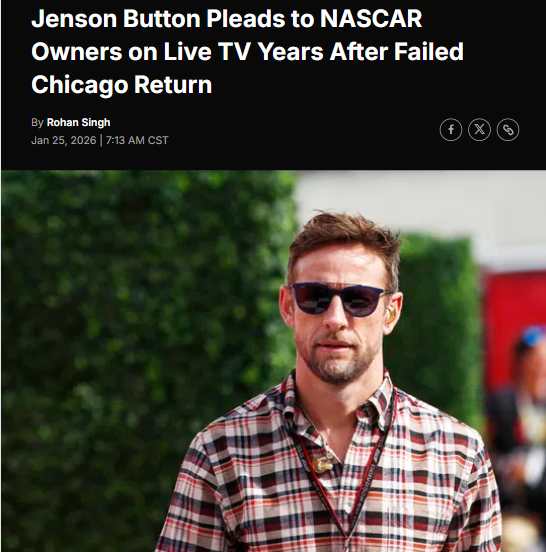This screenshot has height=552, width=546.
Task: Open author Rohan Singh's profile
Action: 79,123
